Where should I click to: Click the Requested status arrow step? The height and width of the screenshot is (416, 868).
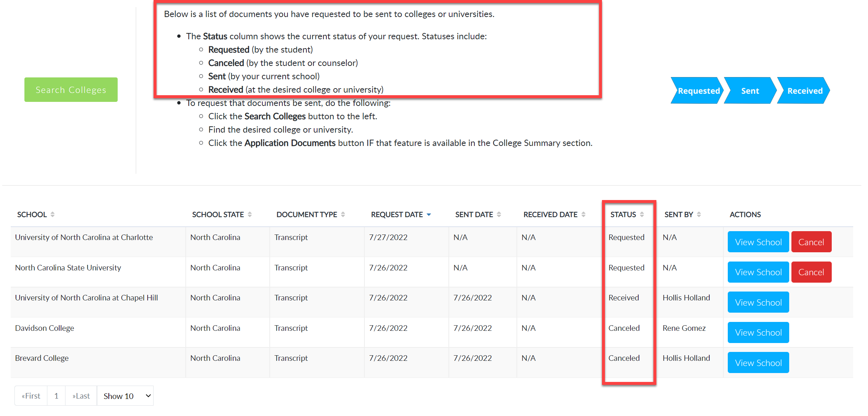(x=697, y=91)
